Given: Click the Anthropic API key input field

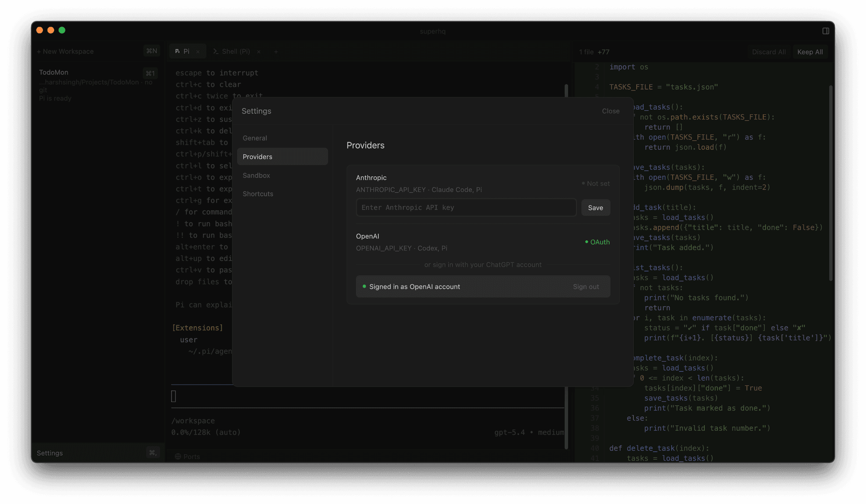Looking at the screenshot, I should pyautogui.click(x=466, y=208).
